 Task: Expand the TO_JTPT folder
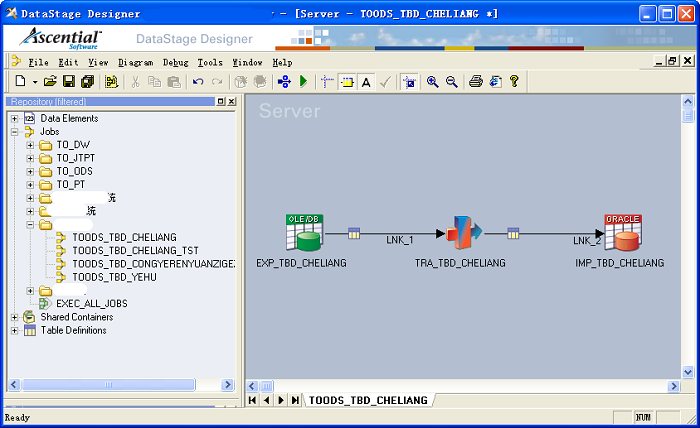coord(30,158)
